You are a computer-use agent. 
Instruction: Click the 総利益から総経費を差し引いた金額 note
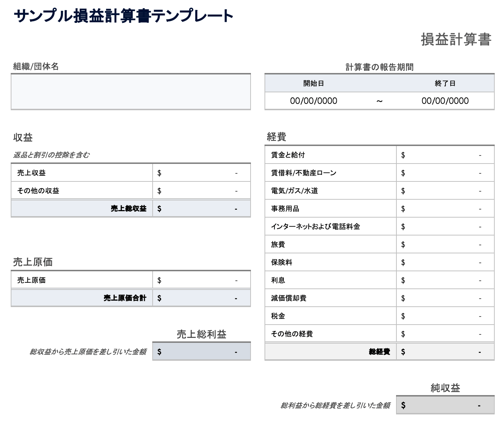click(x=335, y=405)
